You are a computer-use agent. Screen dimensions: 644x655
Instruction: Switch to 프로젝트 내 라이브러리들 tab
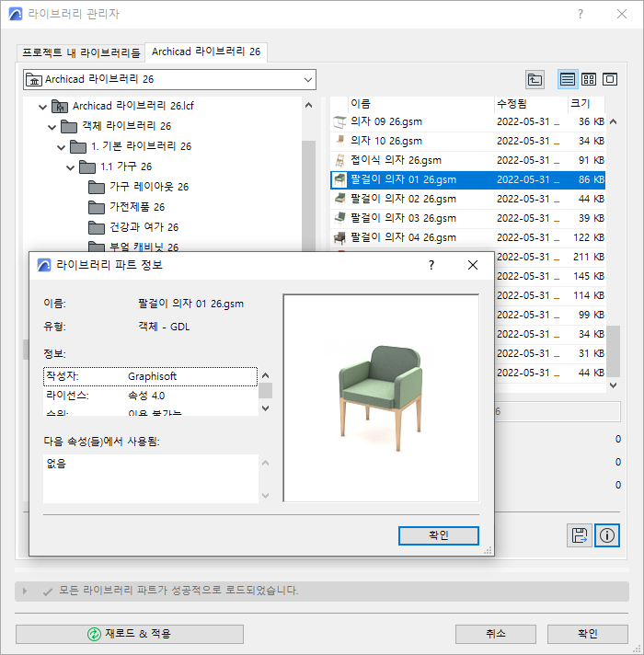click(81, 52)
